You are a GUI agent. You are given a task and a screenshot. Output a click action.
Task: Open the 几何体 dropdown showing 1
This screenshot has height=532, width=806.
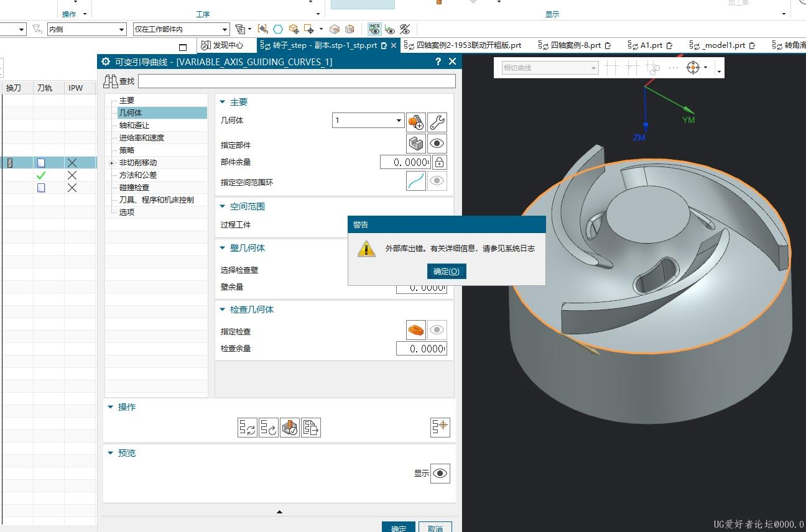tap(368, 121)
